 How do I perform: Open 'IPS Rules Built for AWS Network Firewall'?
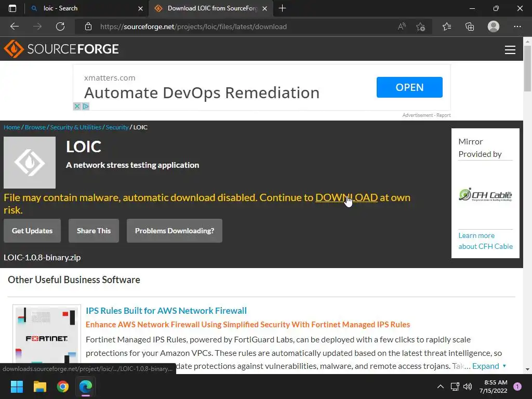click(x=166, y=311)
